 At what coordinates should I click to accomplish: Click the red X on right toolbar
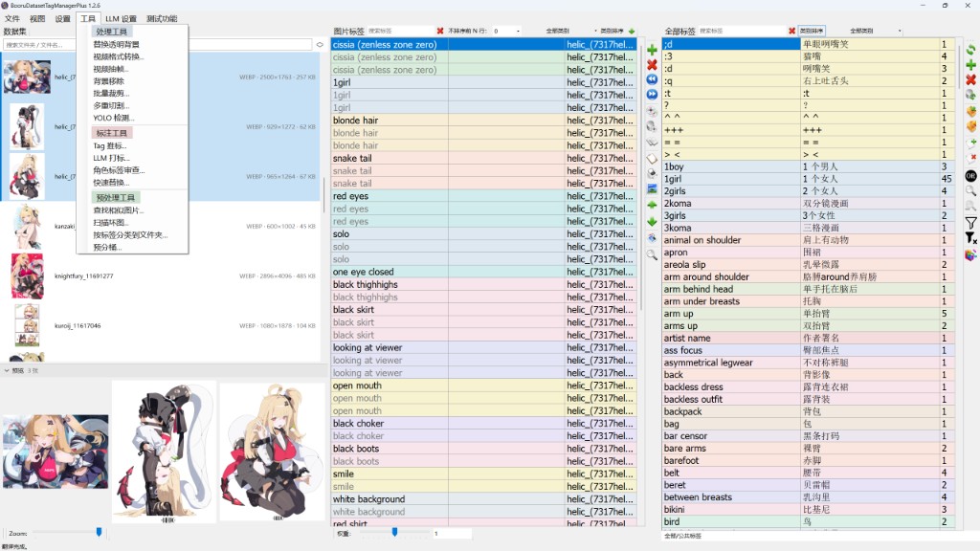pyautogui.click(x=970, y=80)
